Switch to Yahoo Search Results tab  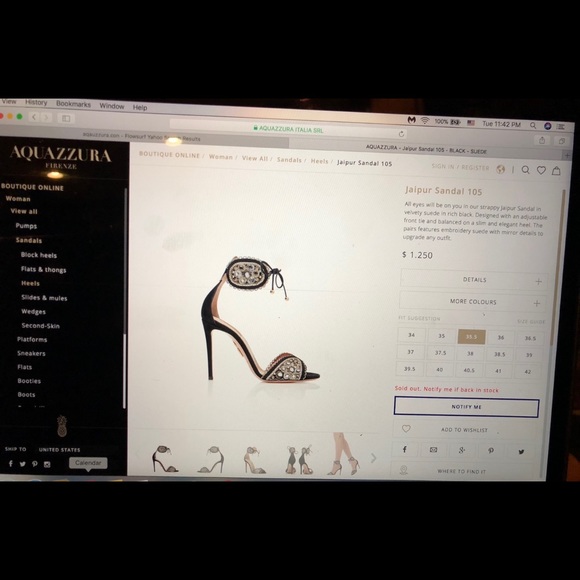click(144, 137)
